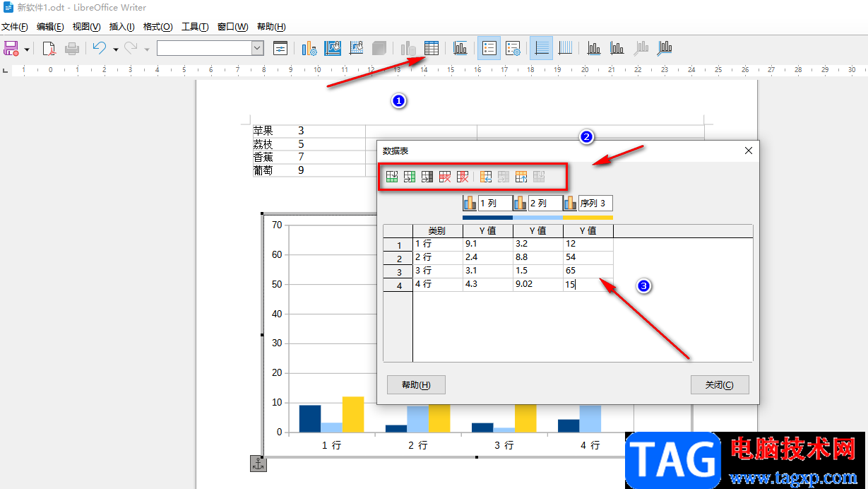Click the Data Ranges icon
This screenshot has height=489, width=868.
click(408, 49)
